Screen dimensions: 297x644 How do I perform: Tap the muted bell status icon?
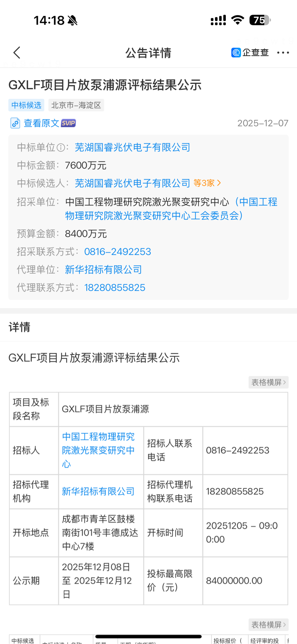pyautogui.click(x=72, y=20)
